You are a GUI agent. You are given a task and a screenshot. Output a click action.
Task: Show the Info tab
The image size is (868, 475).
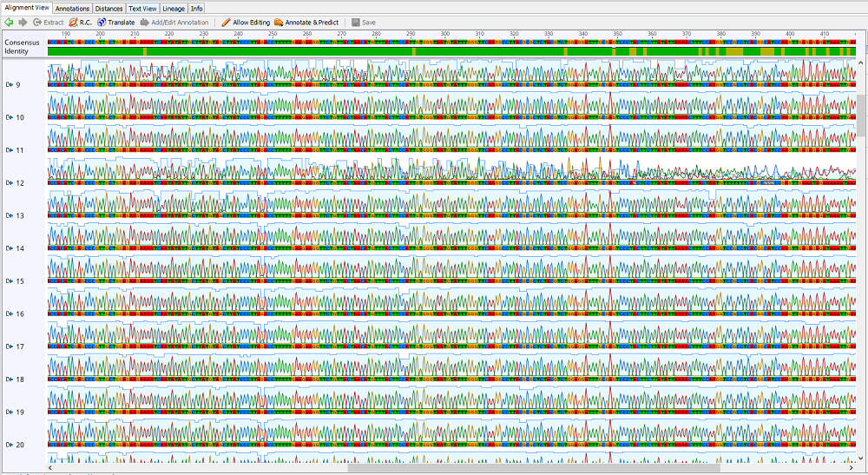197,8
